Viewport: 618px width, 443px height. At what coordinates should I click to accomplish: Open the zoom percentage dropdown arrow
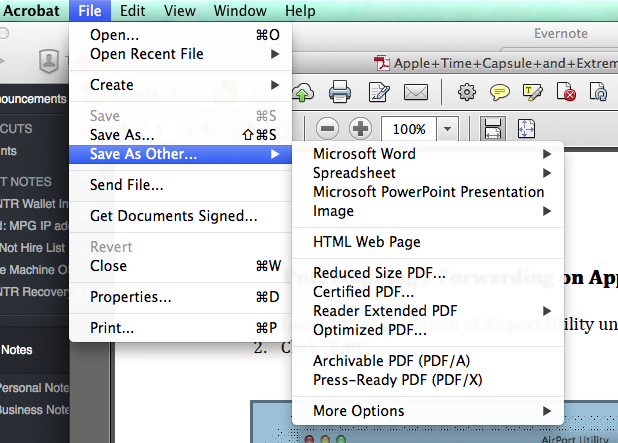pyautogui.click(x=447, y=128)
